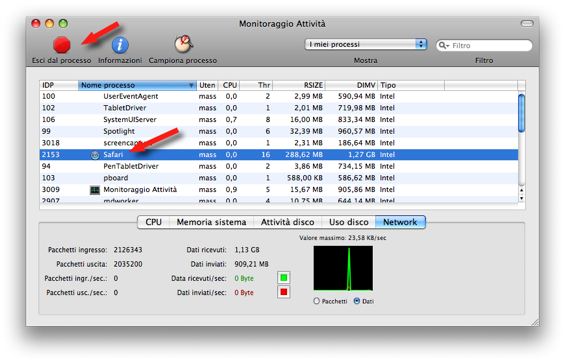Click the process list scrollbar thumb
Viewport: 565px width, 362px height.
(521, 113)
